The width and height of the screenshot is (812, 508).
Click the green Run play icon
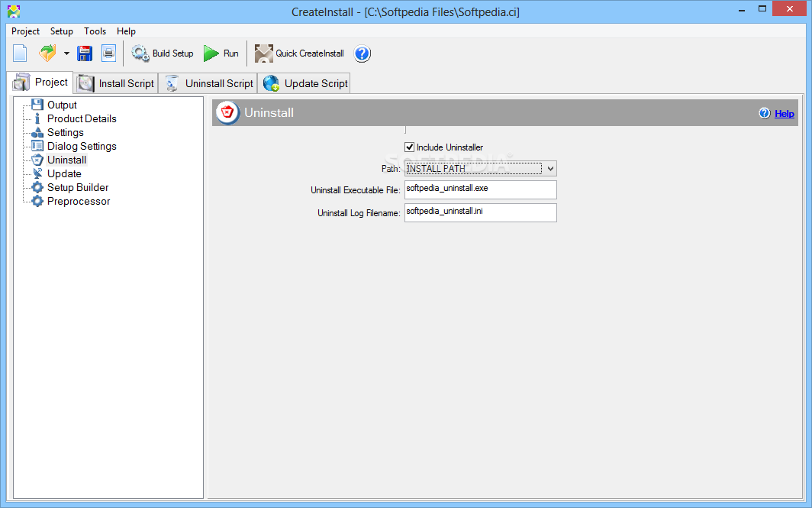tap(211, 53)
